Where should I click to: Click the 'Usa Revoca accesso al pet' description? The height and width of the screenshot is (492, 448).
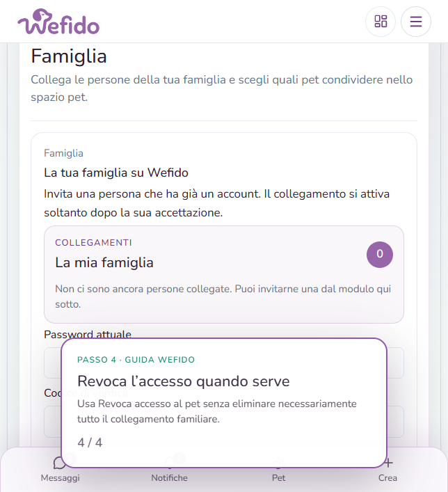(x=217, y=411)
